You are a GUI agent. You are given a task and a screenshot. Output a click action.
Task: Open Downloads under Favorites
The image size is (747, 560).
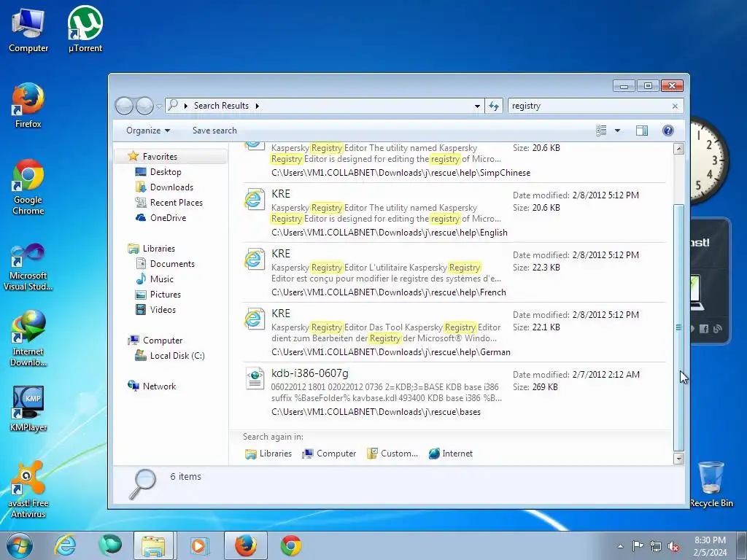(171, 187)
